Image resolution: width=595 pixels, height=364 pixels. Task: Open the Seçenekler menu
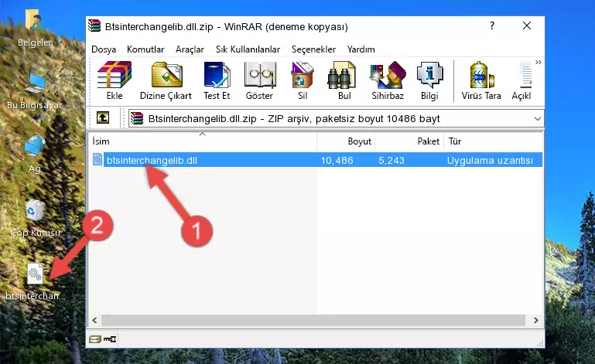[x=313, y=49]
